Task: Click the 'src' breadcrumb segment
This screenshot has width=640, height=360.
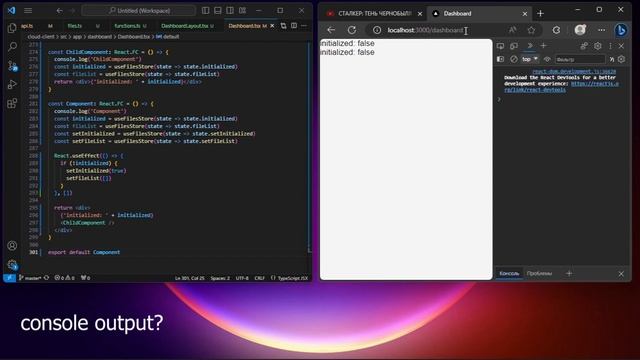Action: [x=63, y=37]
